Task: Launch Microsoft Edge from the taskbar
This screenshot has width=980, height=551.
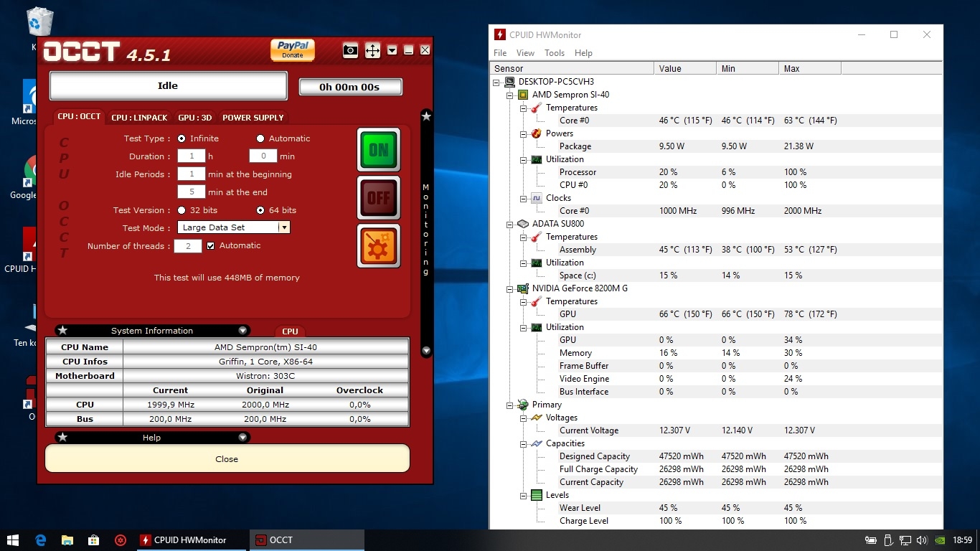Action: tap(40, 540)
